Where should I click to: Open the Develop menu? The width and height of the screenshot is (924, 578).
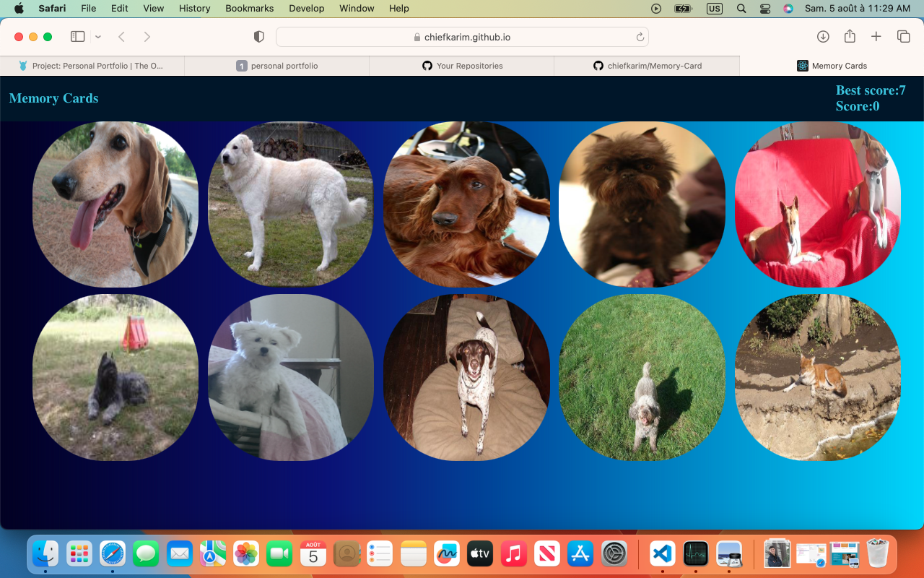[x=306, y=9]
